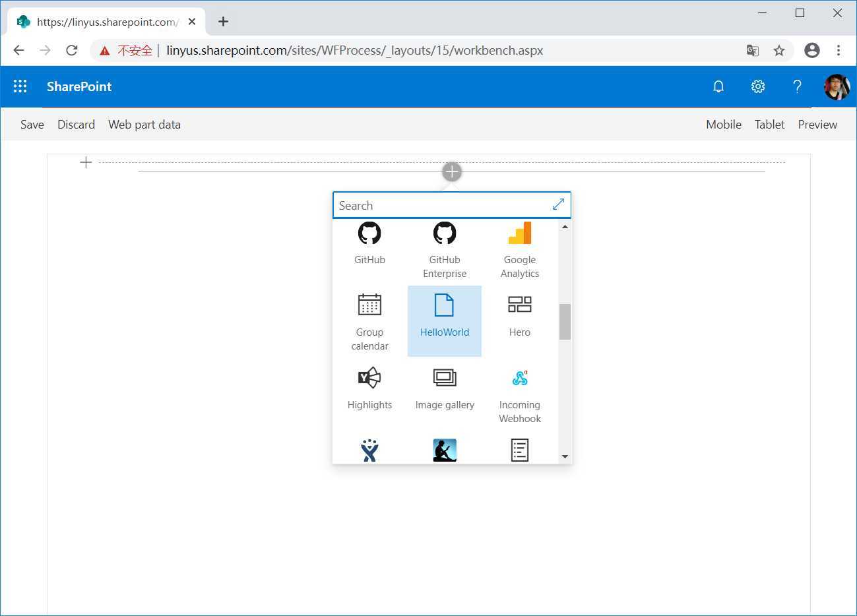Switch to Mobile view
The width and height of the screenshot is (857, 616).
724,125
